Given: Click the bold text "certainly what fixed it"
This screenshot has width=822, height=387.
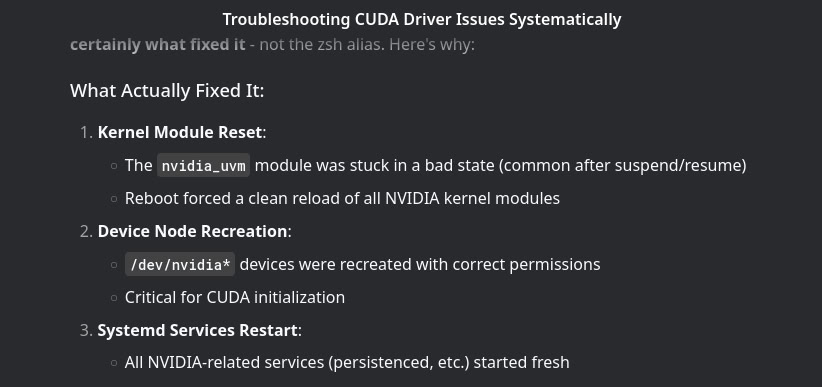Looking at the screenshot, I should [x=158, y=45].
